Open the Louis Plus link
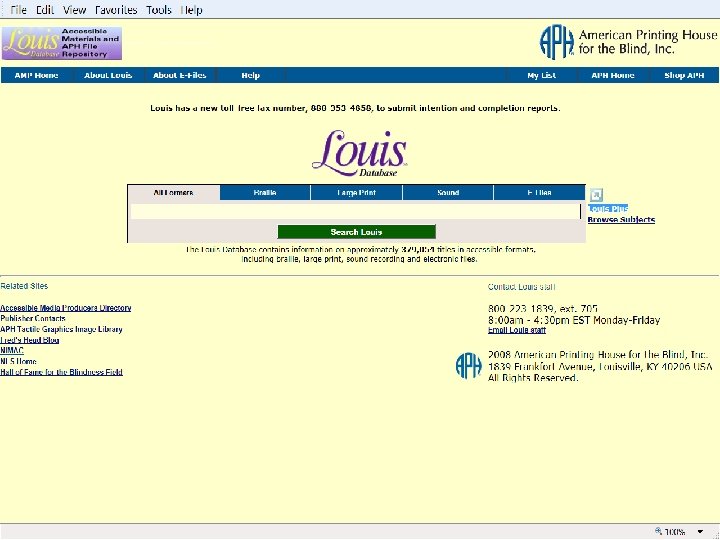 click(608, 208)
